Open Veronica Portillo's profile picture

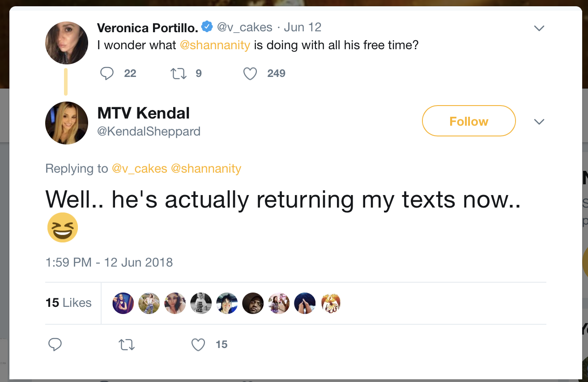(67, 43)
